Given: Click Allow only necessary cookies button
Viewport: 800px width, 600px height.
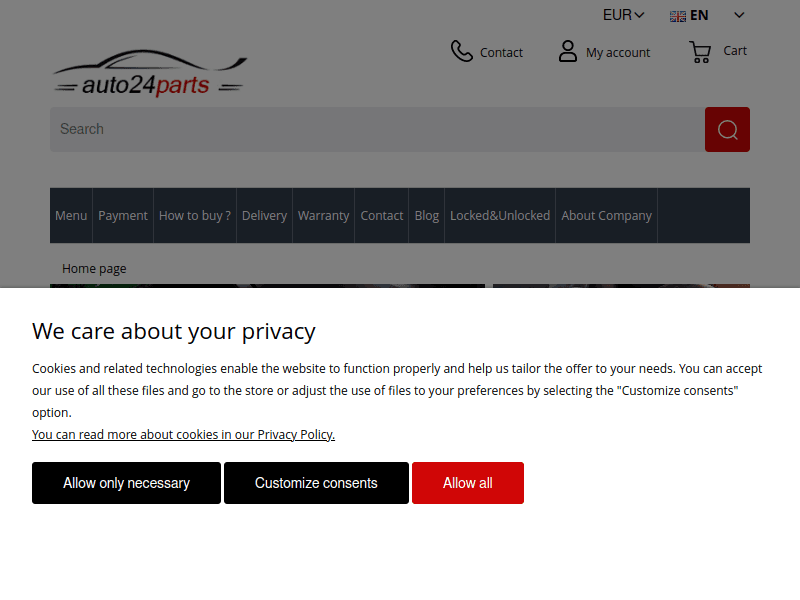Looking at the screenshot, I should click(126, 483).
